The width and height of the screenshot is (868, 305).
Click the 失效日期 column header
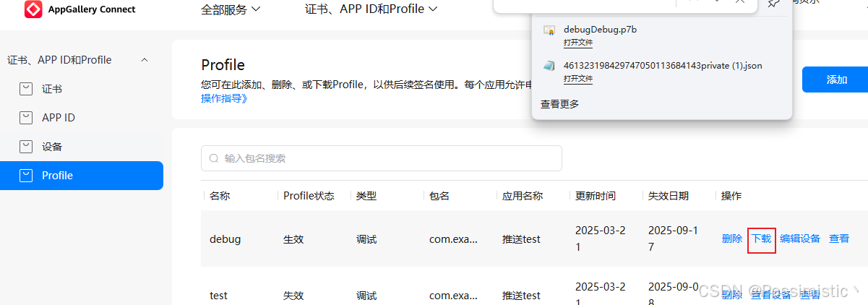(x=669, y=196)
